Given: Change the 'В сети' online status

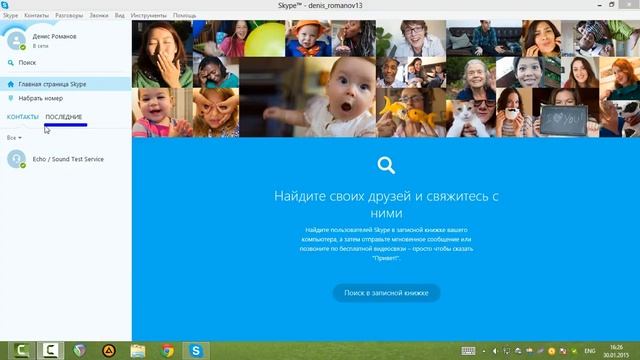Looking at the screenshot, I should click(40, 46).
